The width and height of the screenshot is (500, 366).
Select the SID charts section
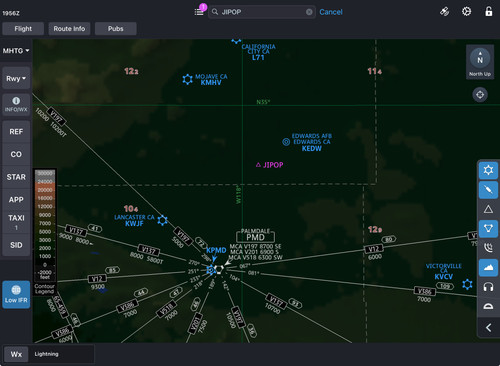coord(16,245)
